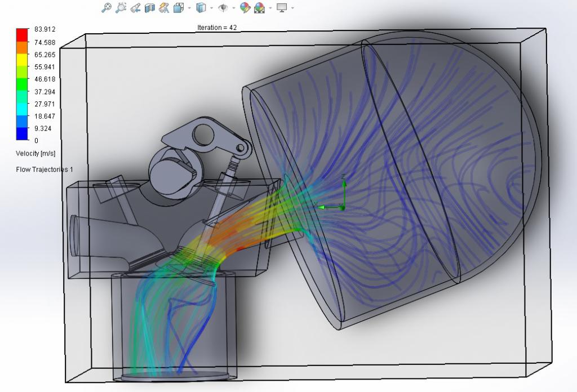This screenshot has width=577, height=392.
Task: Click the Zoom to Fit icon
Action: click(106, 8)
